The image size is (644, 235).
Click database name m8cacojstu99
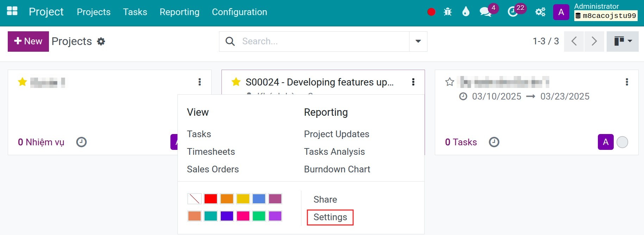(x=606, y=16)
